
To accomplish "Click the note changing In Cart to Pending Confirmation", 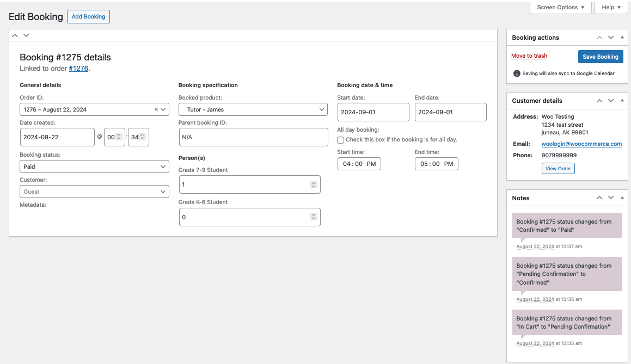I will coord(567,323).
